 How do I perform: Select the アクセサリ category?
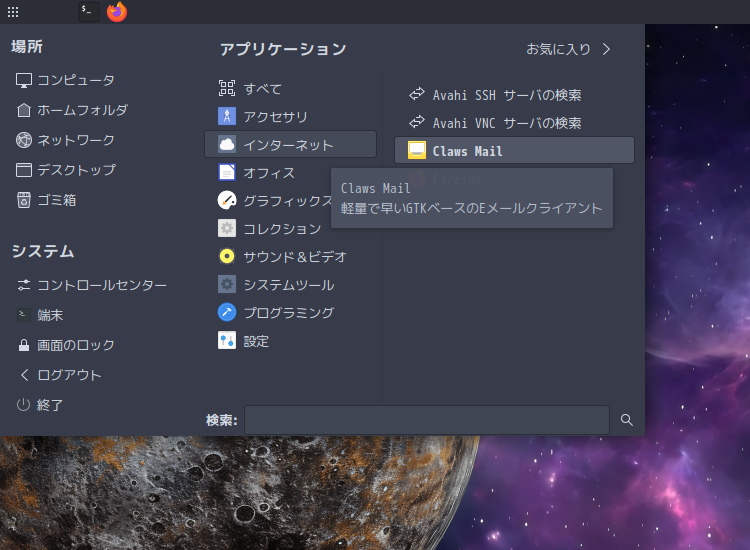click(x=290, y=116)
